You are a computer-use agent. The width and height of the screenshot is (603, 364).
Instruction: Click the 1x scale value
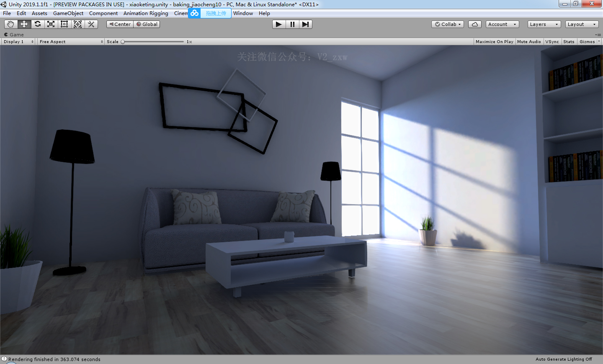[189, 42]
